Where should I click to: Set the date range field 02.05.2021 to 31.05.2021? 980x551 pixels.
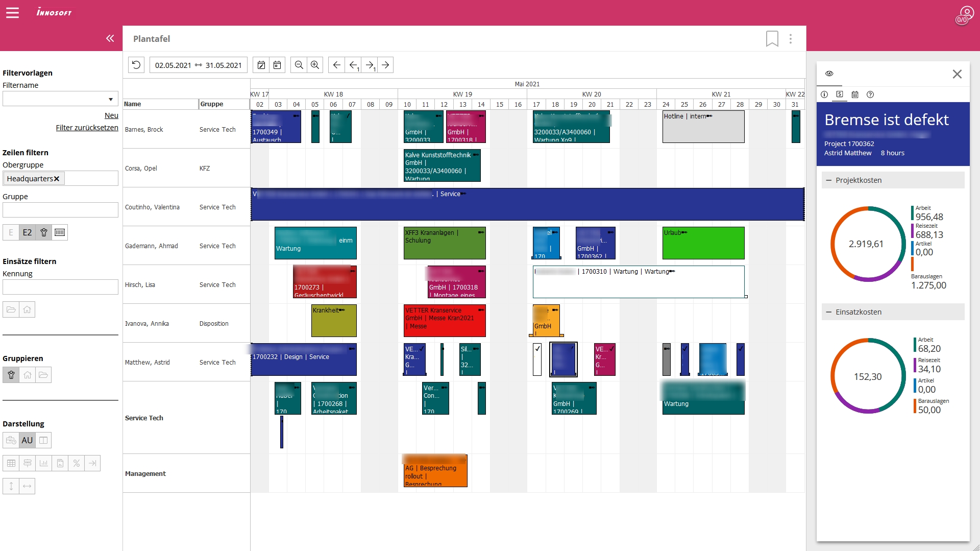click(x=199, y=65)
